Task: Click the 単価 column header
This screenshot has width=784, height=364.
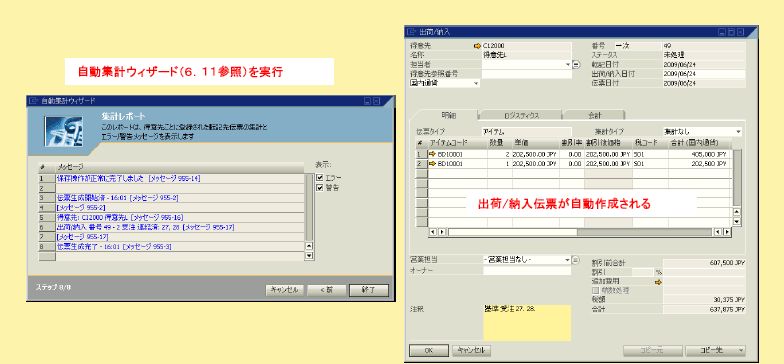Action: coord(536,143)
